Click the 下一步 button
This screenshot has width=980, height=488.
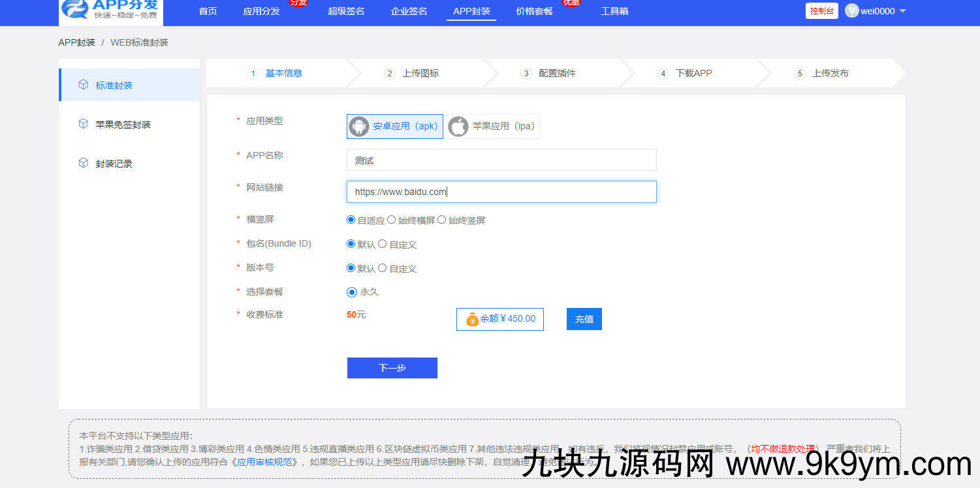[392, 368]
